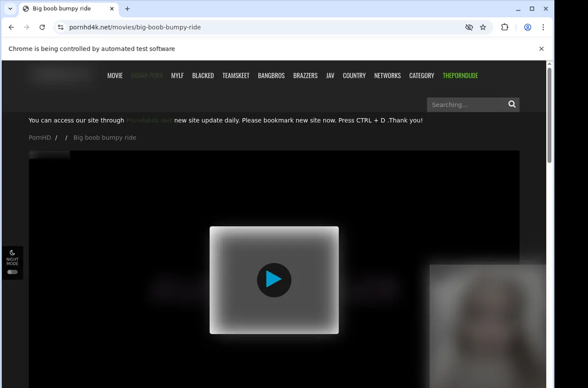This screenshot has height=388, width=588.
Task: Open the TEAMSKEET nav item
Action: click(x=236, y=76)
